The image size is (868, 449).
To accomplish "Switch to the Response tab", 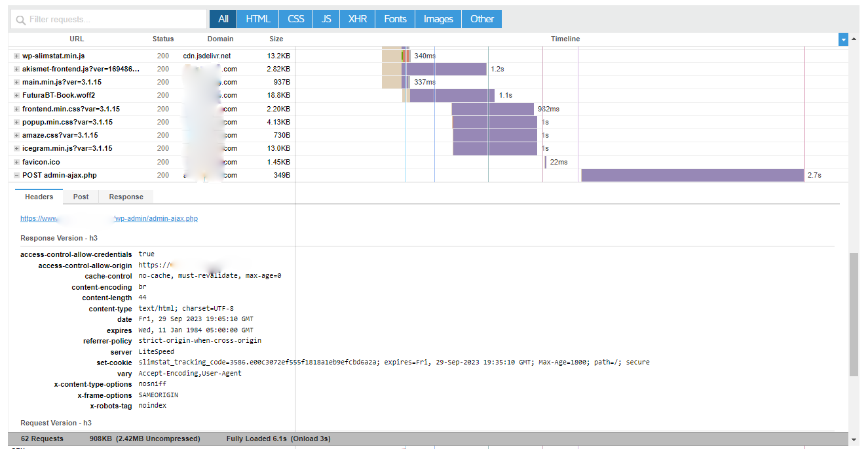I will tap(126, 197).
